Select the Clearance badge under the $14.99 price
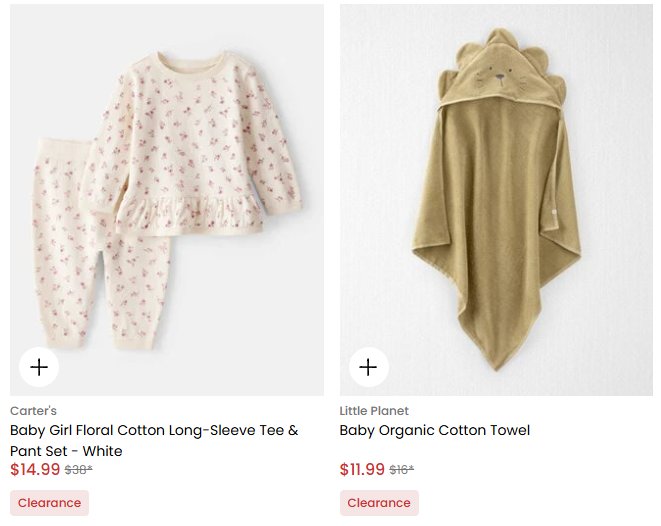The height and width of the screenshot is (526, 661). [49, 503]
